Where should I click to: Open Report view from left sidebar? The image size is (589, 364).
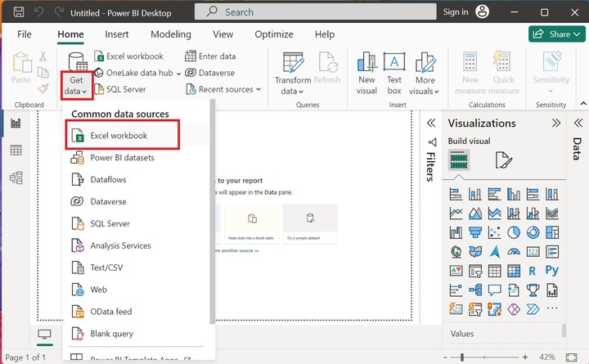[x=16, y=123]
